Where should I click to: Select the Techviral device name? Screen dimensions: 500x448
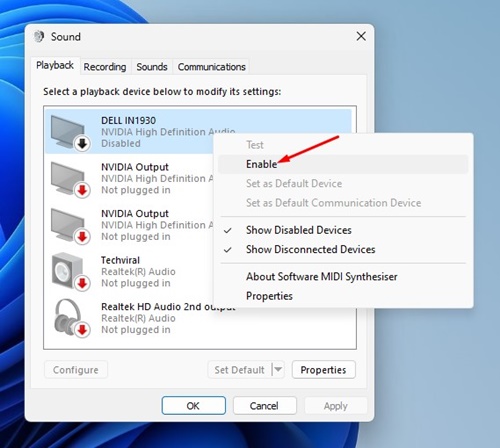click(120, 260)
